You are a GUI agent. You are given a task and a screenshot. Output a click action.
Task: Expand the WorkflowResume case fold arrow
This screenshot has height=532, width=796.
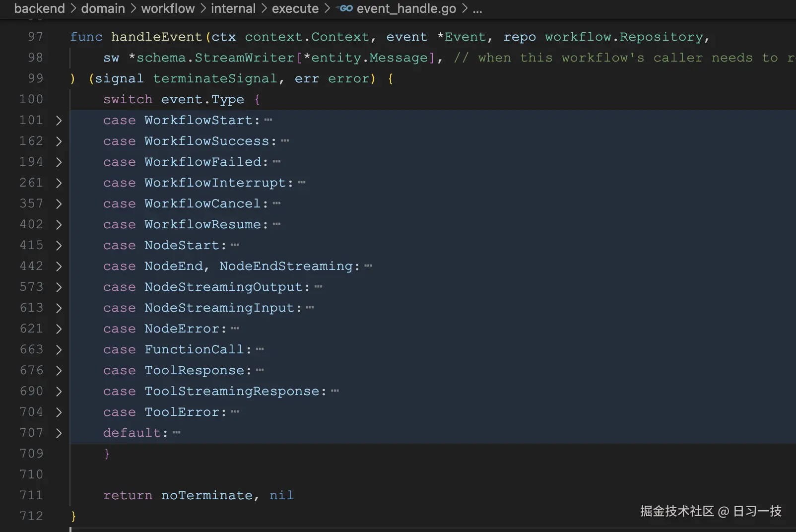59,224
